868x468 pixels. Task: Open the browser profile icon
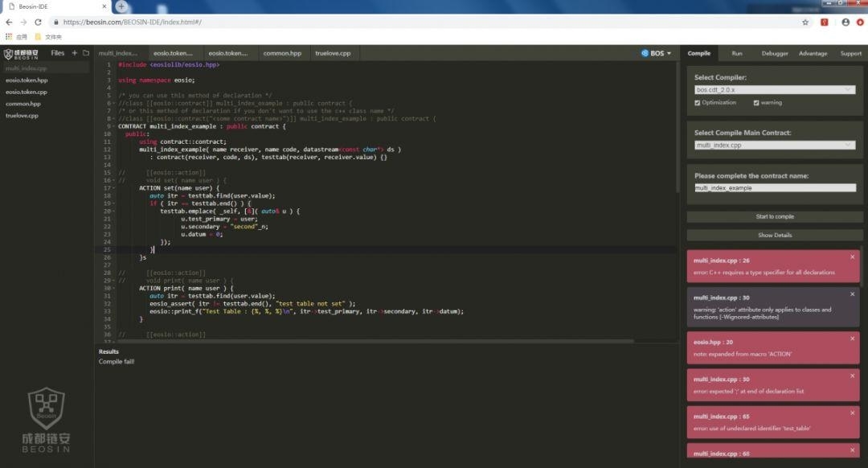pos(845,23)
